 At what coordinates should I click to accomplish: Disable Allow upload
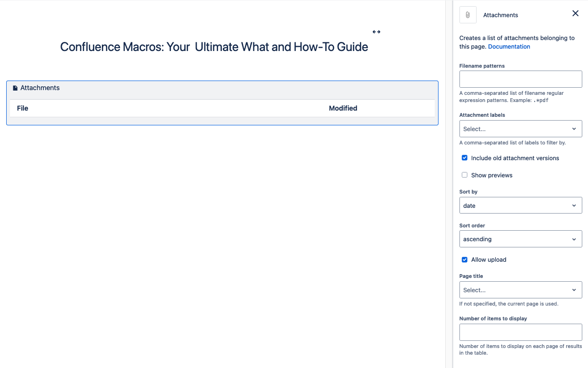coord(464,260)
